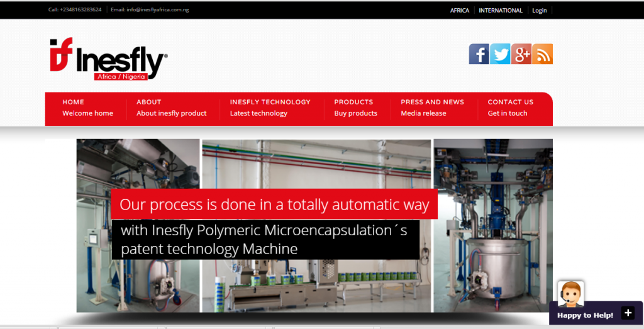The width and height of the screenshot is (644, 329).
Task: Open the About menu item
Action: (x=149, y=102)
